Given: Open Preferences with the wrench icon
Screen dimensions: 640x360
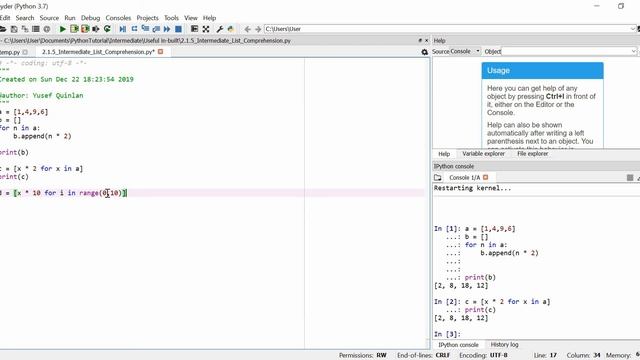Looking at the screenshot, I should click(x=220, y=29).
